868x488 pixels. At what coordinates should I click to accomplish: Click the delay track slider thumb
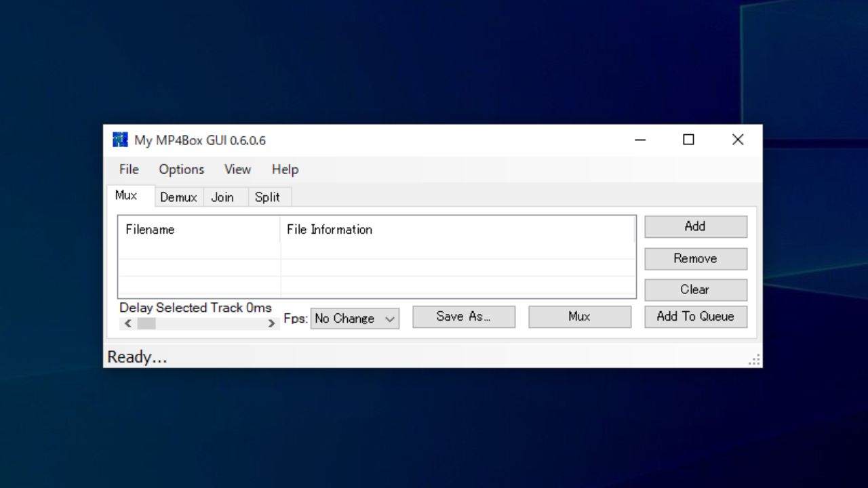coord(146,324)
